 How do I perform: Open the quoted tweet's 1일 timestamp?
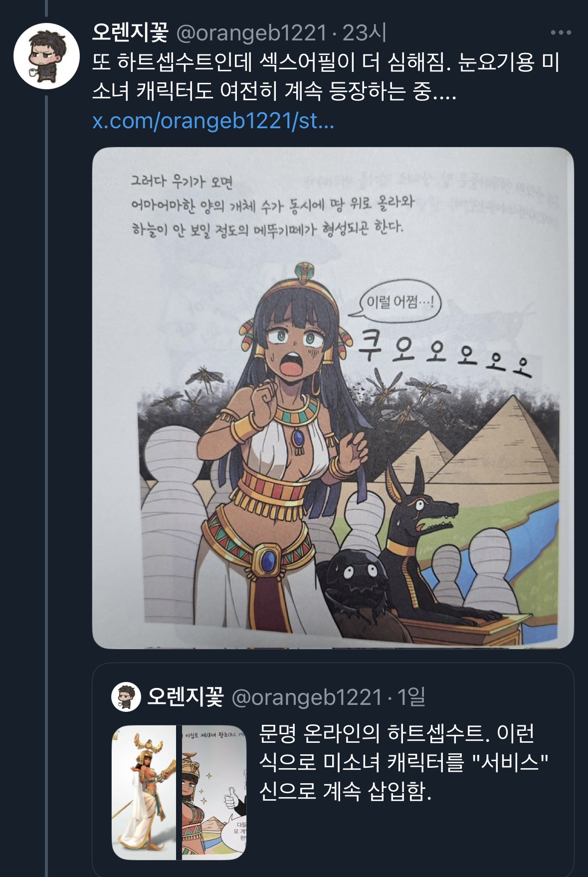pos(411,697)
